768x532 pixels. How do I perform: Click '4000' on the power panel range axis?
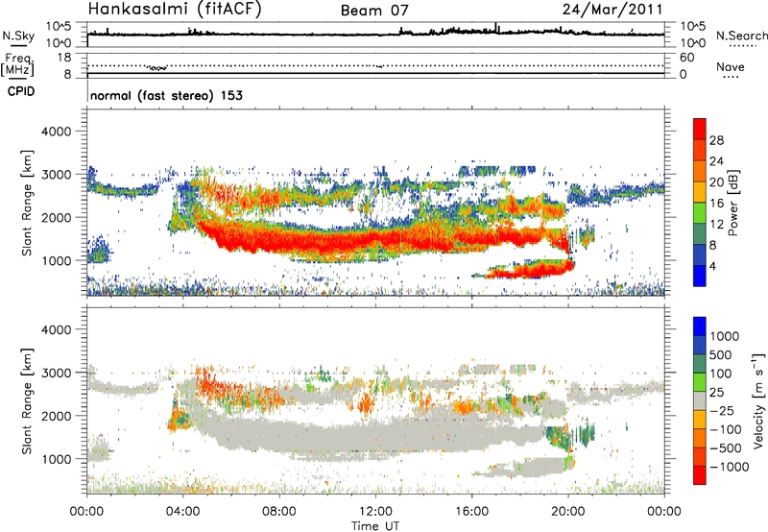click(x=56, y=132)
